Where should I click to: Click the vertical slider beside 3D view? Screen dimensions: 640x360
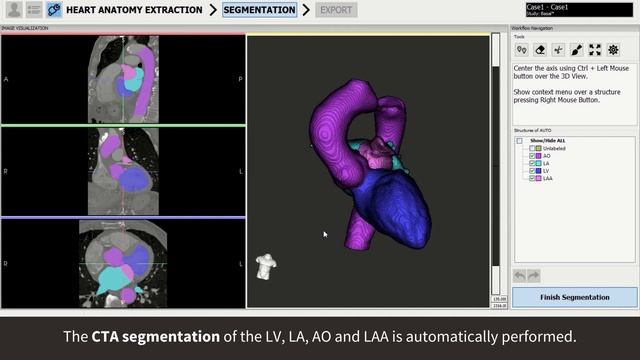[496, 163]
